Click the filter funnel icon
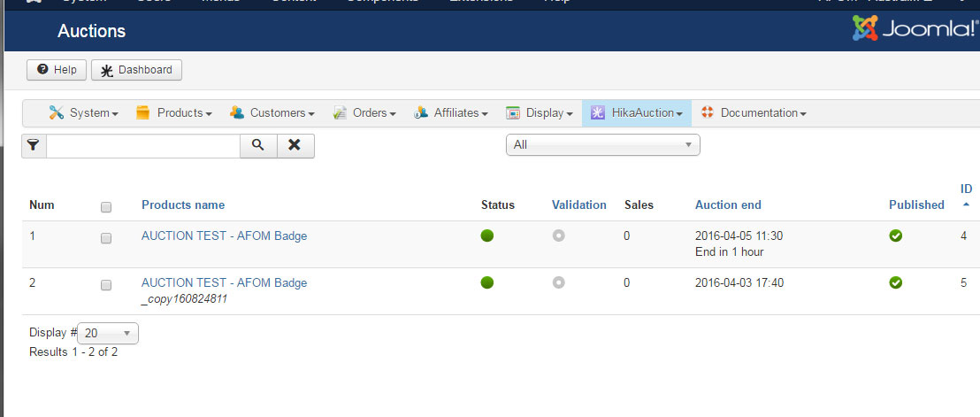980x417 pixels. [34, 146]
